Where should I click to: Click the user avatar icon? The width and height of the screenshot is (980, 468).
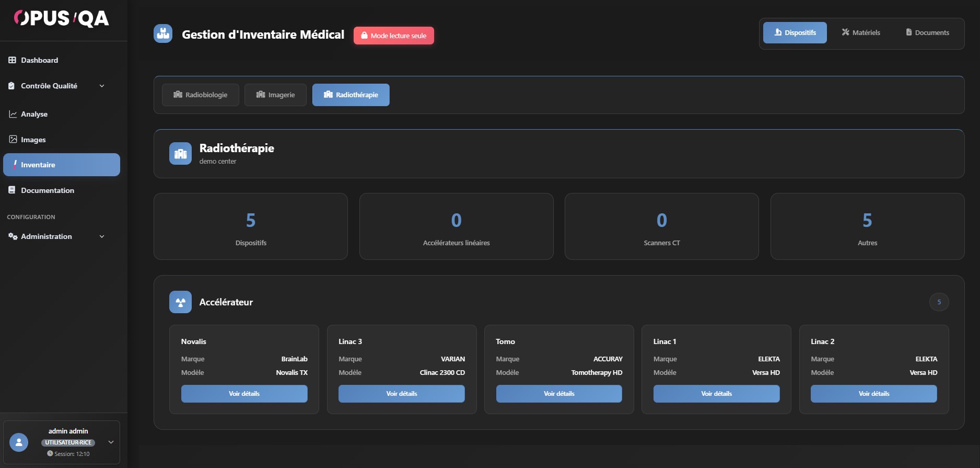(19, 442)
